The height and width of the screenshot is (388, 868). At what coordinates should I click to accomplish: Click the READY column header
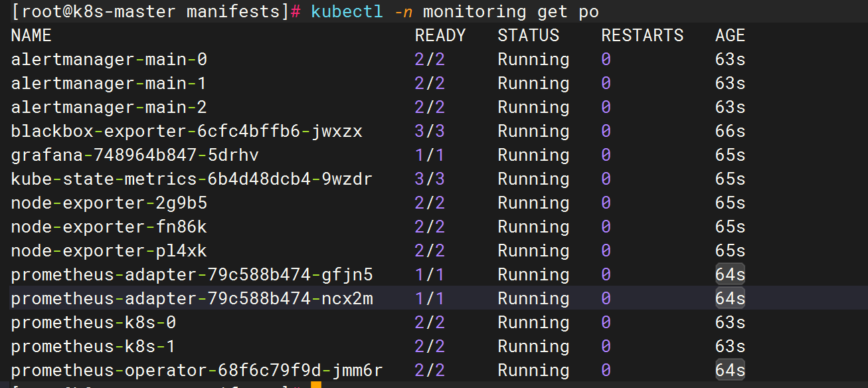coord(440,35)
